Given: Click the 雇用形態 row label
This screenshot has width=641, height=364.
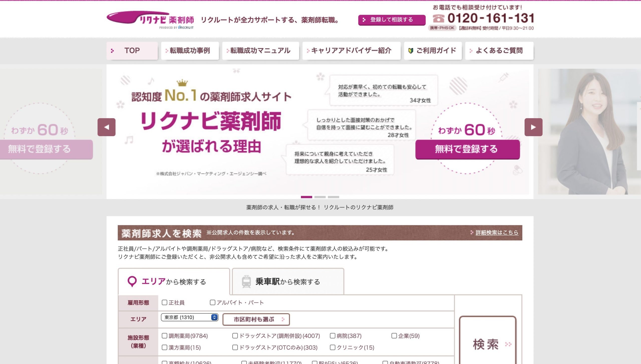Looking at the screenshot, I should click(138, 303).
